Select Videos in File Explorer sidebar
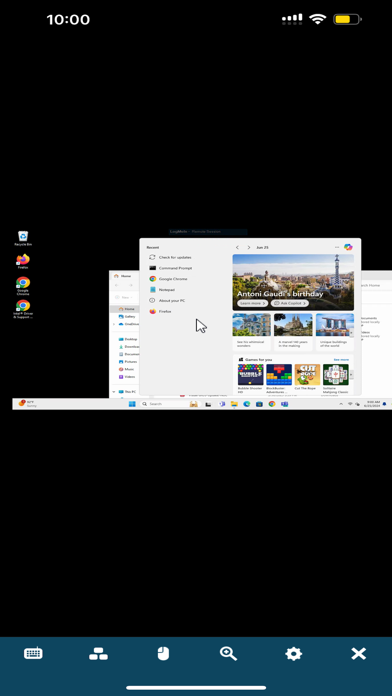The image size is (392, 696). pos(127,377)
